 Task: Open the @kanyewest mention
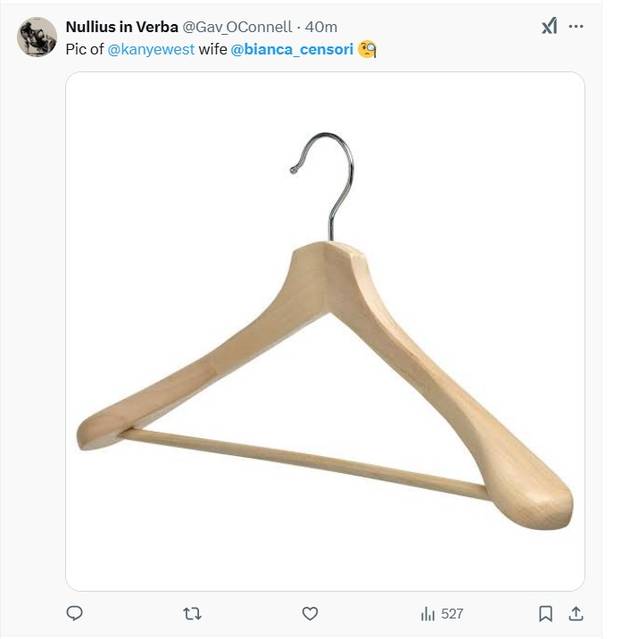coord(151,49)
